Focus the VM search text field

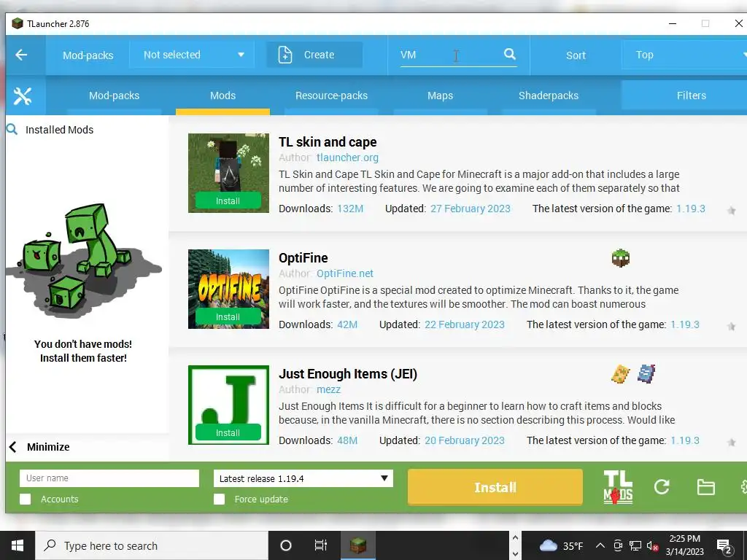(450, 55)
